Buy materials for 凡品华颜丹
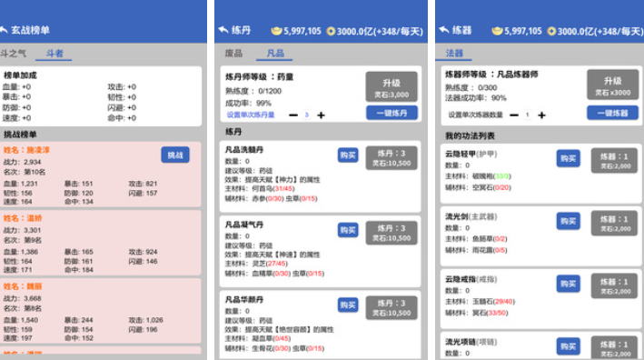Screen dimensions: 644x360 [348, 305]
